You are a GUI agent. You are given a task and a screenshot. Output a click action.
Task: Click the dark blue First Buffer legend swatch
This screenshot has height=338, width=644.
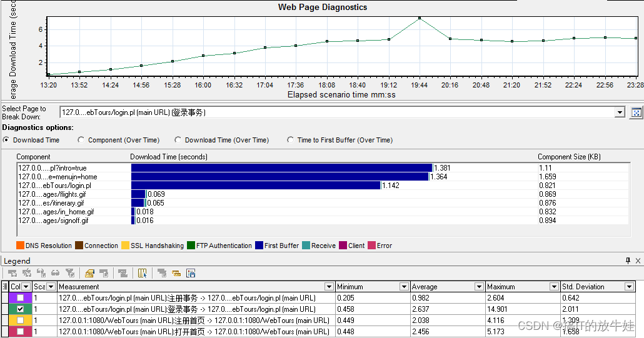(x=259, y=246)
